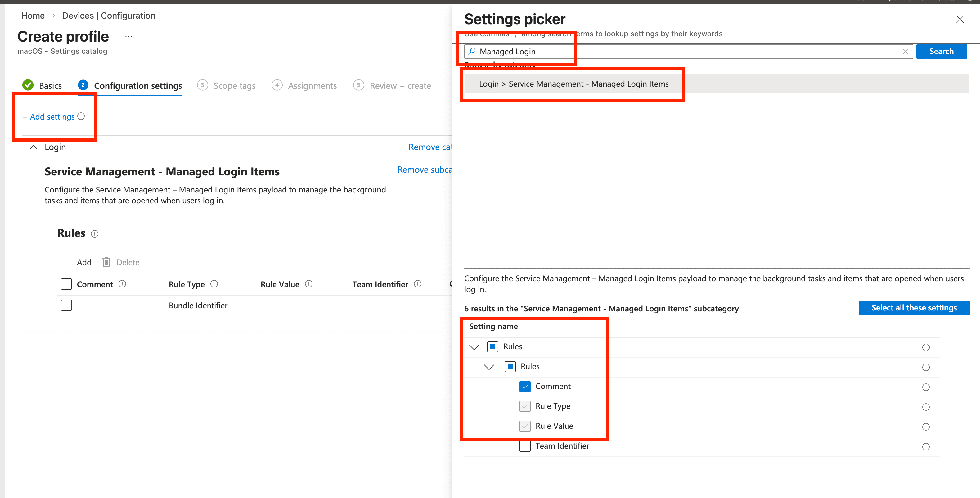Click the info icon beside Add settings

coord(81,116)
